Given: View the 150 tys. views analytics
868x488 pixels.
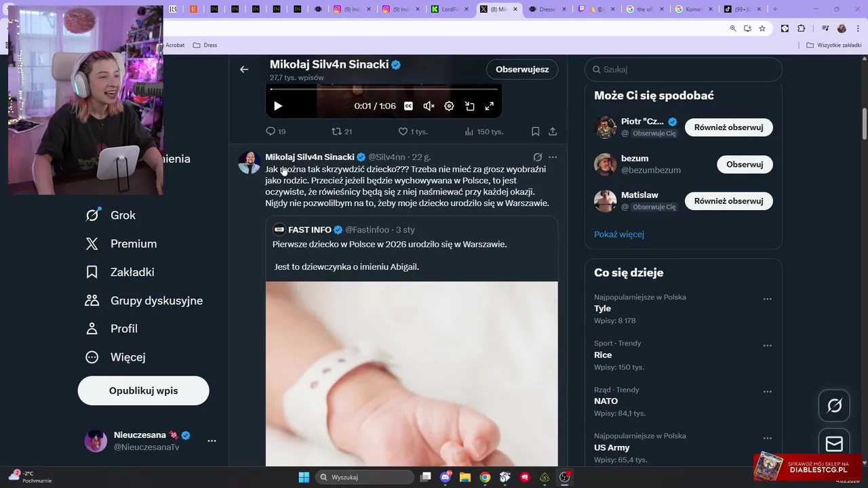Looking at the screenshot, I should [x=483, y=131].
